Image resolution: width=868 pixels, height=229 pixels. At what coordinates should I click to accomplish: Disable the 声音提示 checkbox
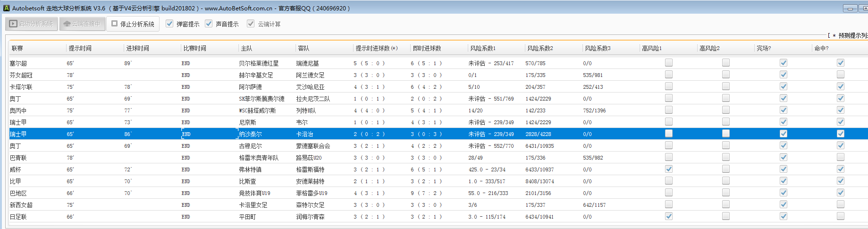click(x=209, y=24)
